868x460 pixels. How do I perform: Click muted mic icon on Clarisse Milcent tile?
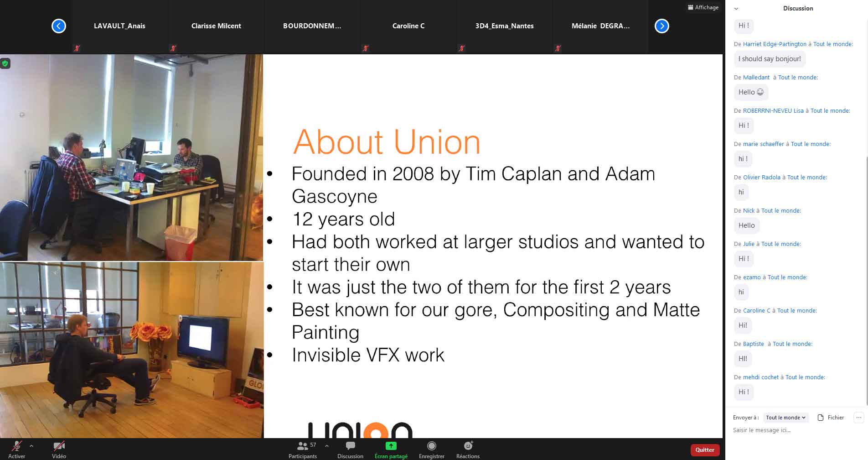pos(173,48)
